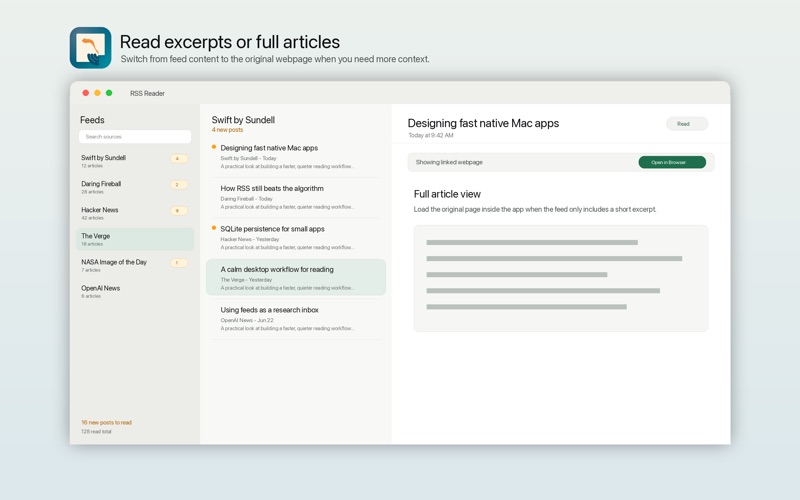800x500 pixels.
Task: Click the Swift by Sundell list heading
Action: [x=243, y=120]
